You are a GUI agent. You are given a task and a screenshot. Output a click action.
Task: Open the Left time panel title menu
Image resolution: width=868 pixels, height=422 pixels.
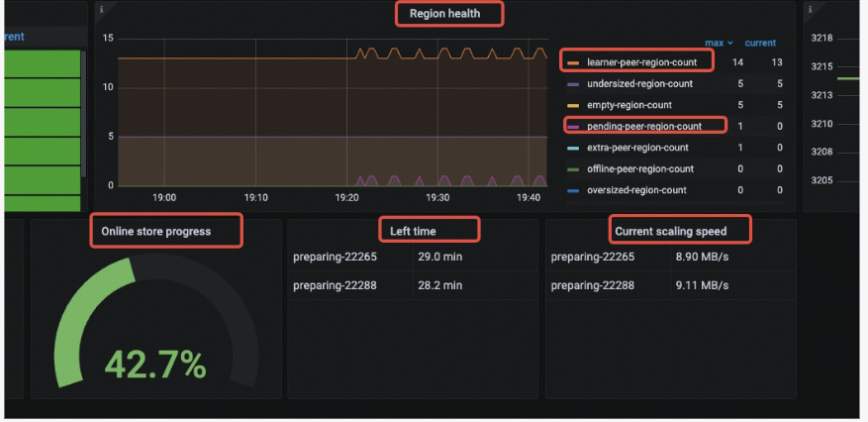point(413,231)
